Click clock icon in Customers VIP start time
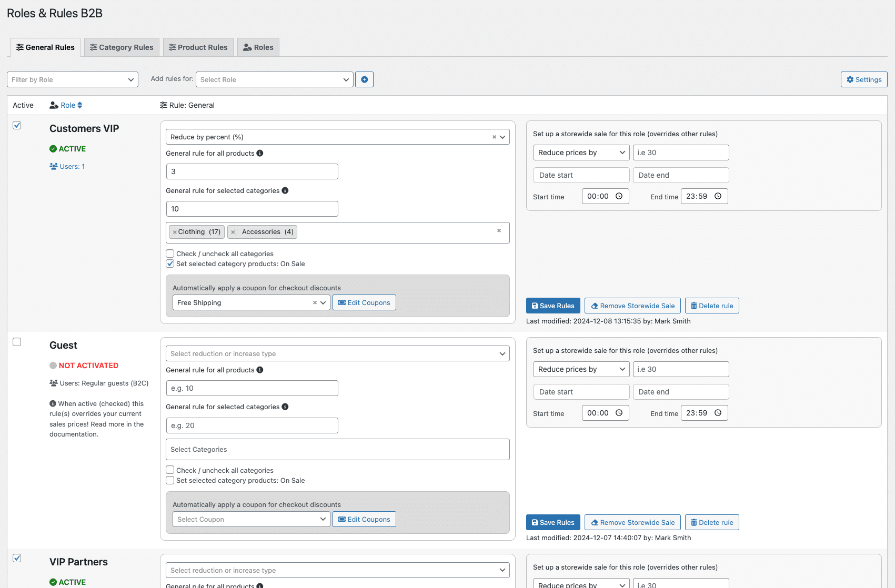 tap(619, 196)
